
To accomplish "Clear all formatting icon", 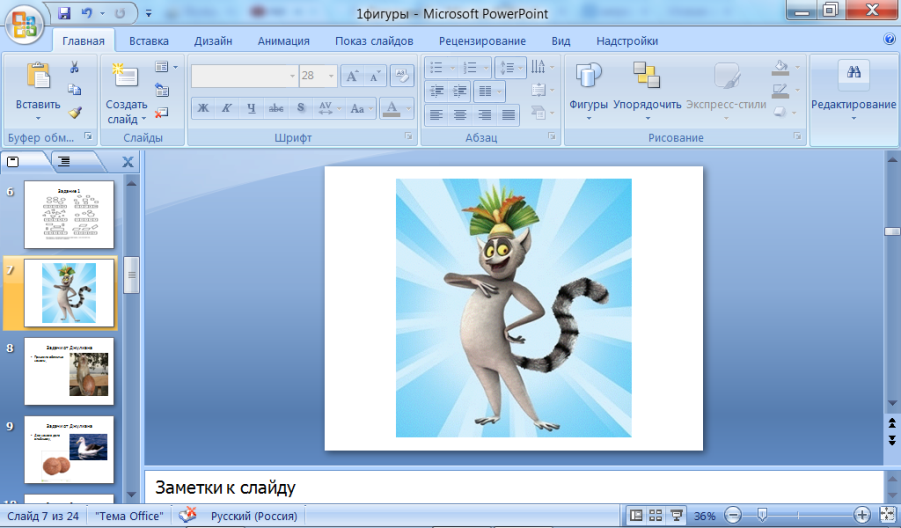I will [402, 75].
